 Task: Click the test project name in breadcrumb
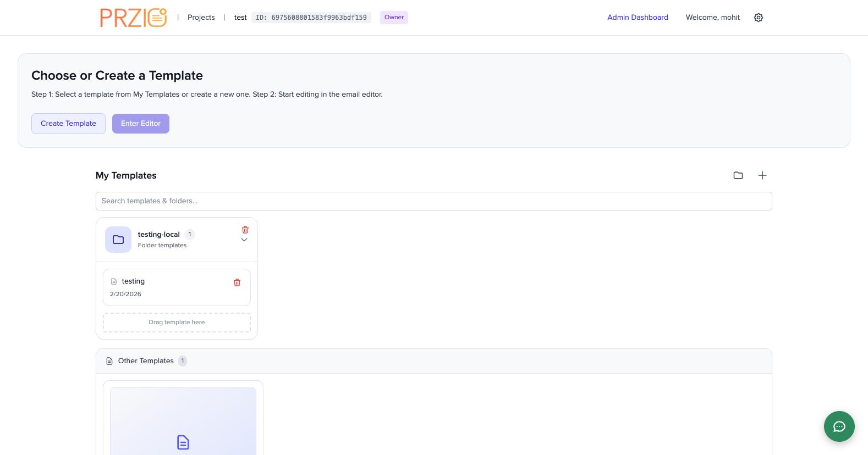[x=240, y=18]
